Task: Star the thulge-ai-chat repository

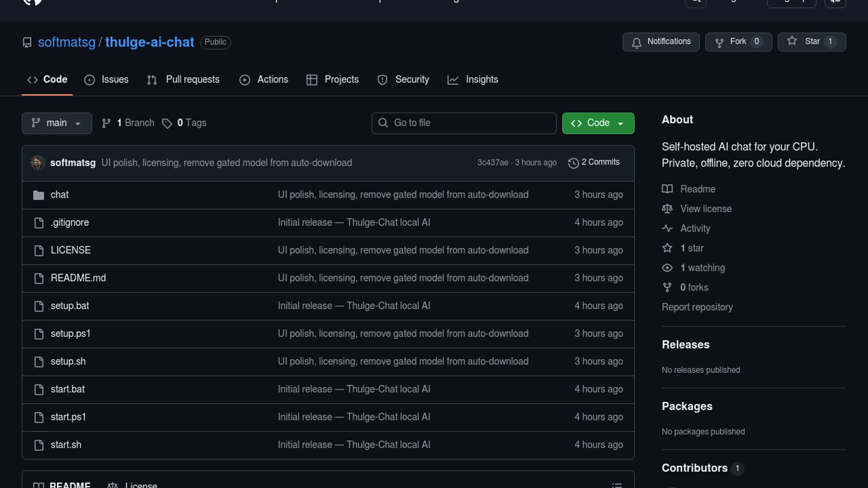Action: [811, 42]
